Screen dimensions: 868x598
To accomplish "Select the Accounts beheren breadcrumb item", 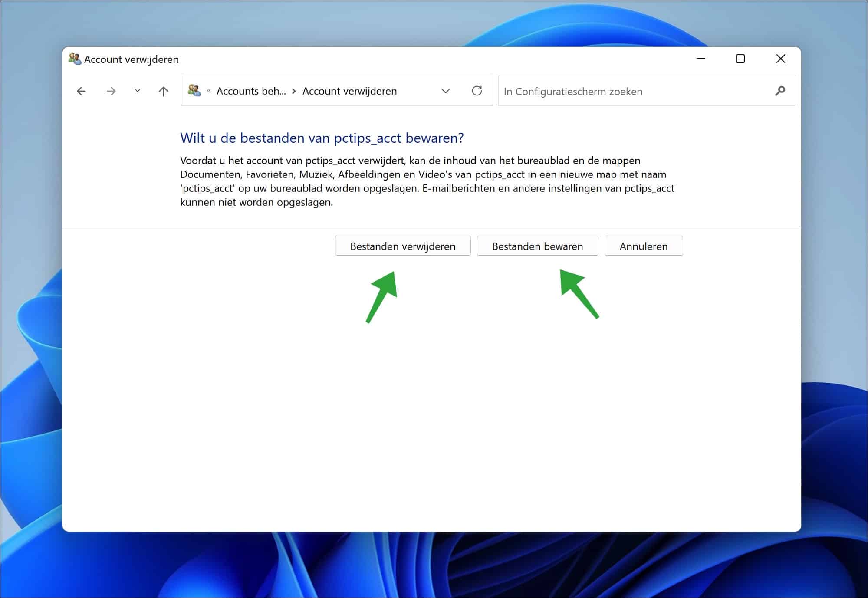I will (251, 91).
